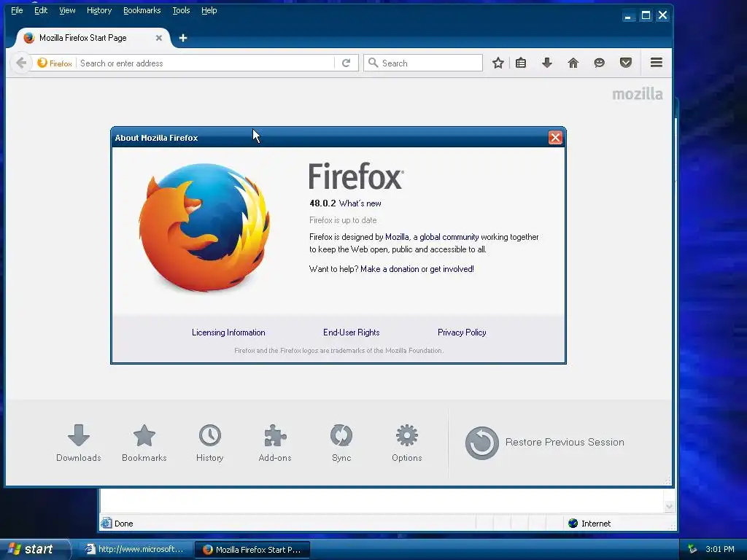Follow the Mozilla link in description

[397, 237]
